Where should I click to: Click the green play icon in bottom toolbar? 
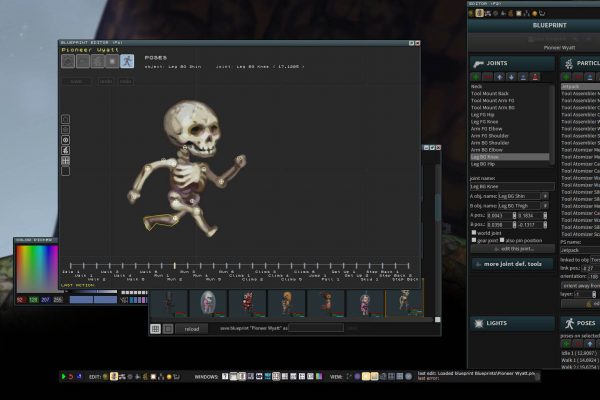click(64, 377)
